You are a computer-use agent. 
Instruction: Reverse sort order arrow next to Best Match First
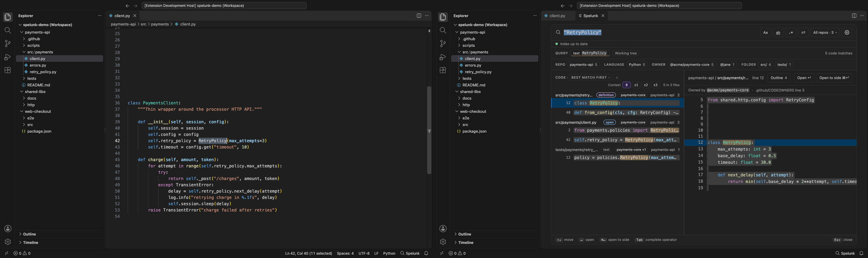point(617,78)
